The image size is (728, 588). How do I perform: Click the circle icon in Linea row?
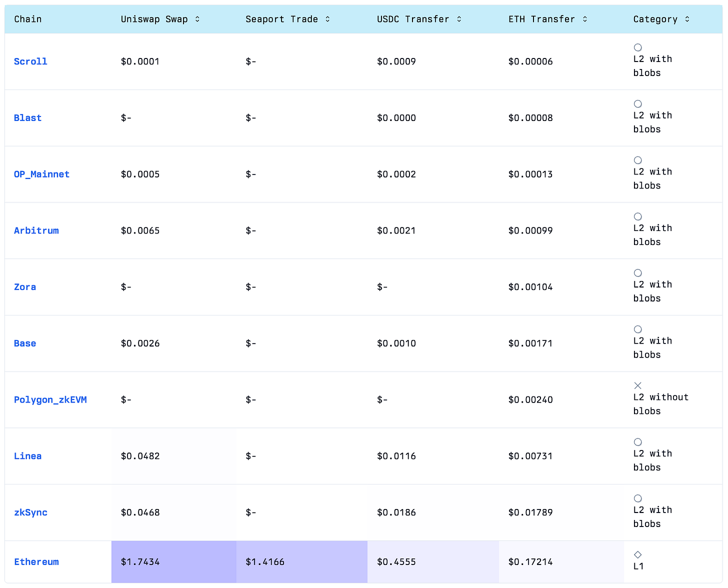coord(638,442)
